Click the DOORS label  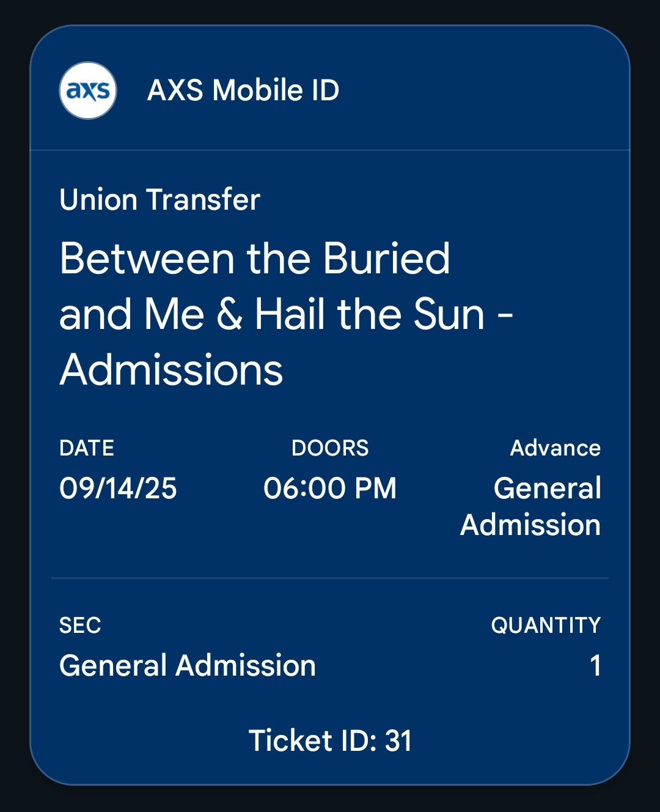pyautogui.click(x=330, y=448)
